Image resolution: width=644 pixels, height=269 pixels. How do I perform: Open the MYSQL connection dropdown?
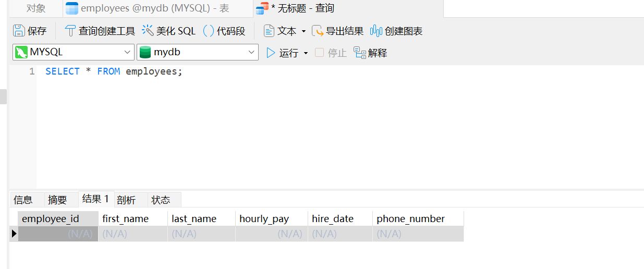pos(128,52)
